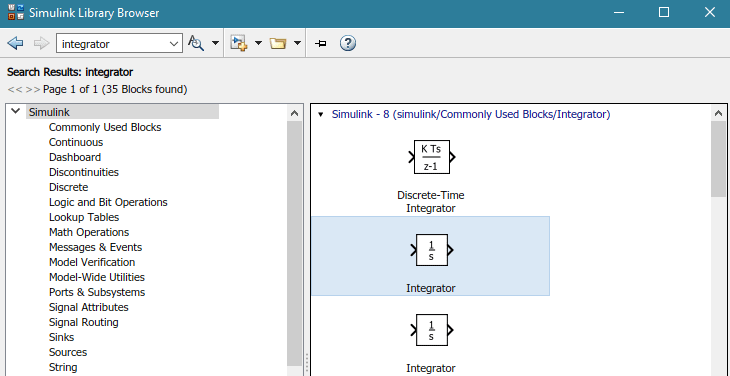Click the forward navigation arrow

coord(41,44)
